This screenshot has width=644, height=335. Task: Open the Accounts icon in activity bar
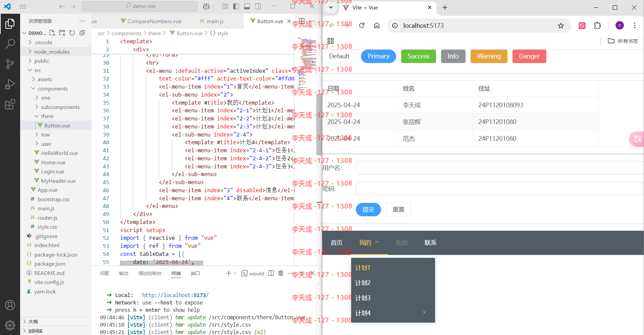click(10, 305)
